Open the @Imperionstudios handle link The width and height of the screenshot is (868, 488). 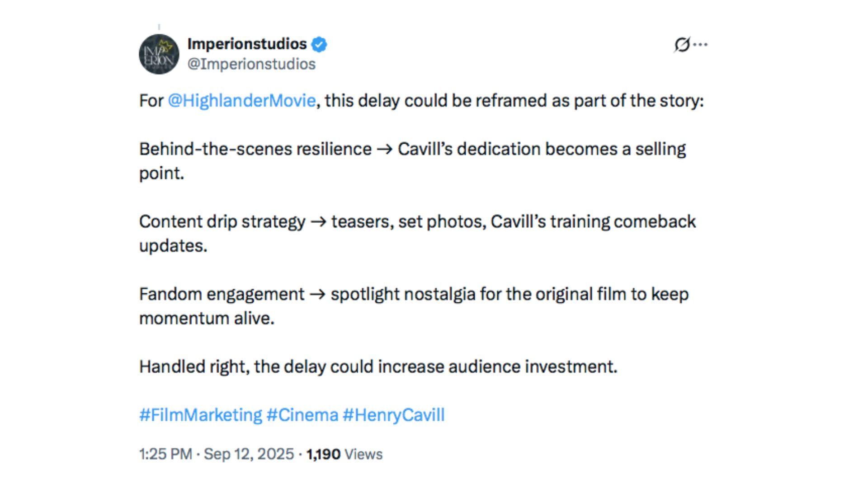(251, 64)
